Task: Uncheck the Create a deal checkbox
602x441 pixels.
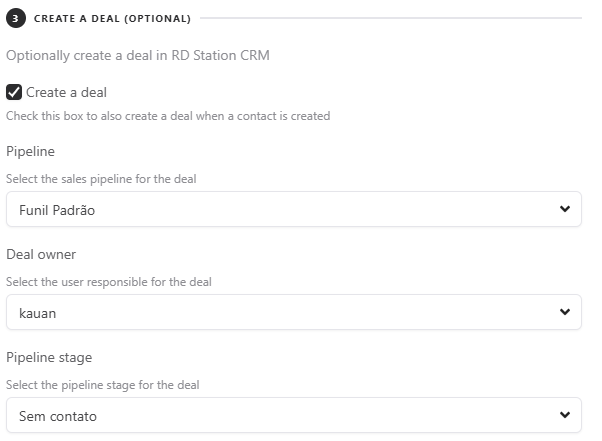Action: coord(14,92)
